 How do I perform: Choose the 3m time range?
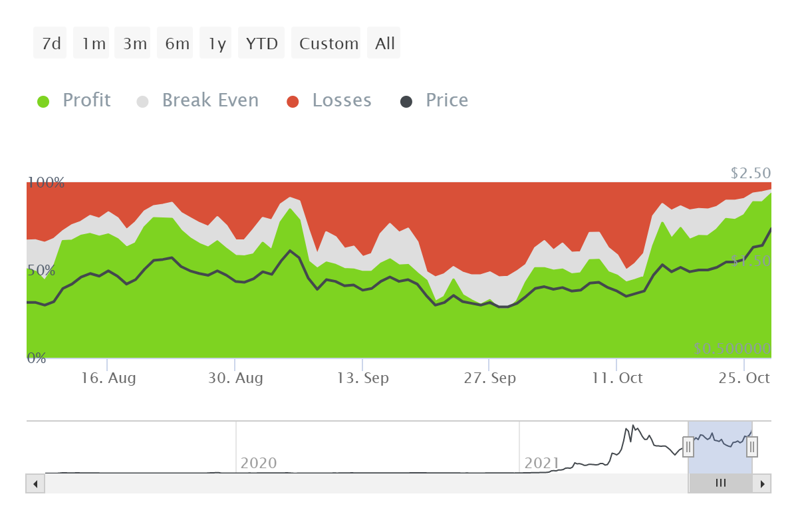click(134, 43)
